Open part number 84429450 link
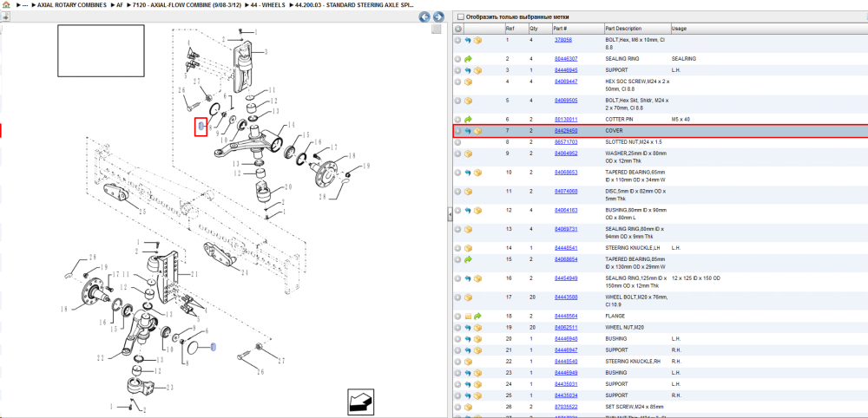Image resolution: width=868 pixels, height=418 pixels. [566, 131]
